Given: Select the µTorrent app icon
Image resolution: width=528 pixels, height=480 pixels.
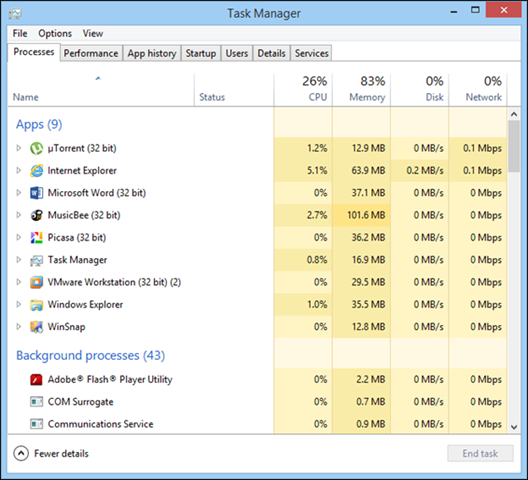Looking at the screenshot, I should (36, 148).
